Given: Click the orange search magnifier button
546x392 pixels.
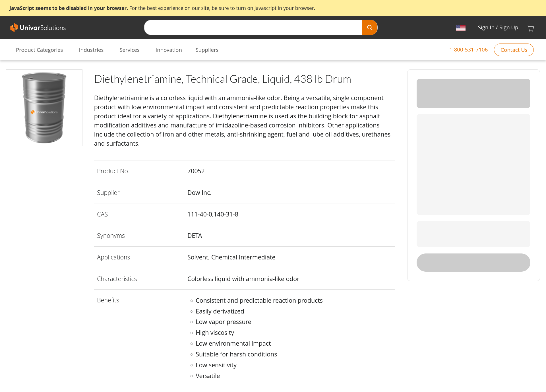Looking at the screenshot, I should pyautogui.click(x=370, y=28).
